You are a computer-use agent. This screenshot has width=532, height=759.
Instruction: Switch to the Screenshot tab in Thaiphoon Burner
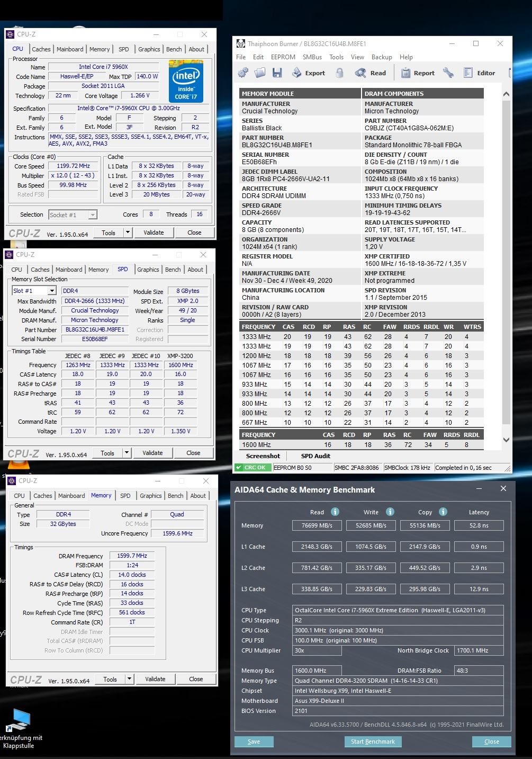click(x=263, y=456)
